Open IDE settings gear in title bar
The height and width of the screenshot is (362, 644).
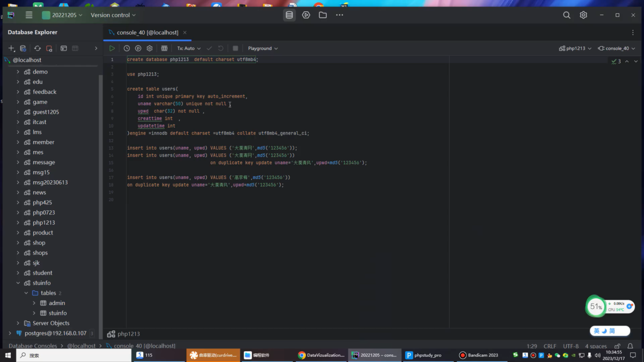(583, 15)
